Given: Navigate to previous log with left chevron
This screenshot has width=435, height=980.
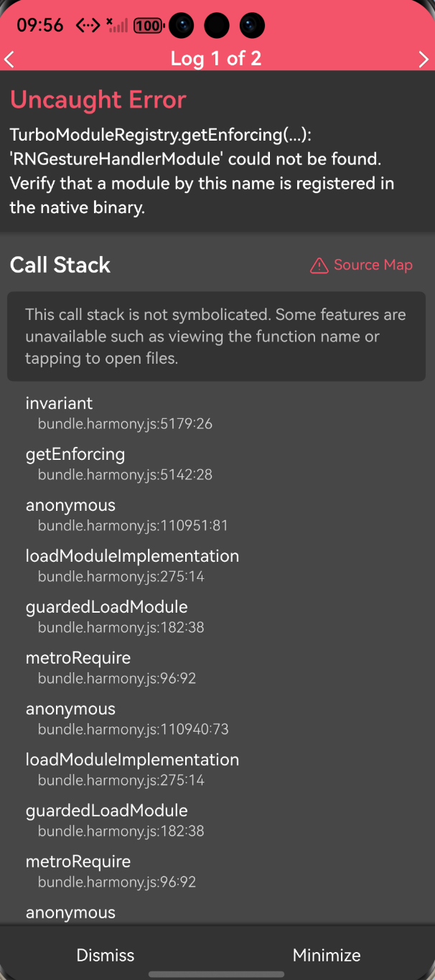Looking at the screenshot, I should (9, 59).
